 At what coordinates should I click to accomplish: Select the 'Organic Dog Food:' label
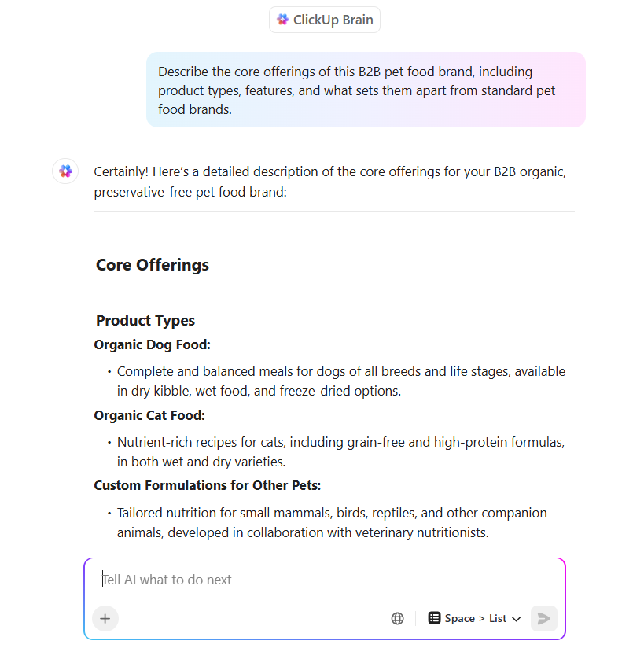(152, 344)
